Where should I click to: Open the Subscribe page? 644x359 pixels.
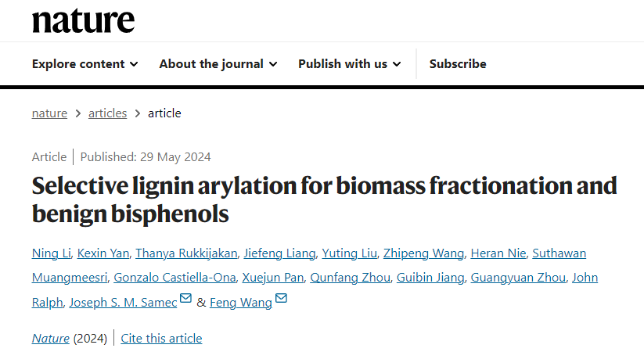pyautogui.click(x=458, y=64)
